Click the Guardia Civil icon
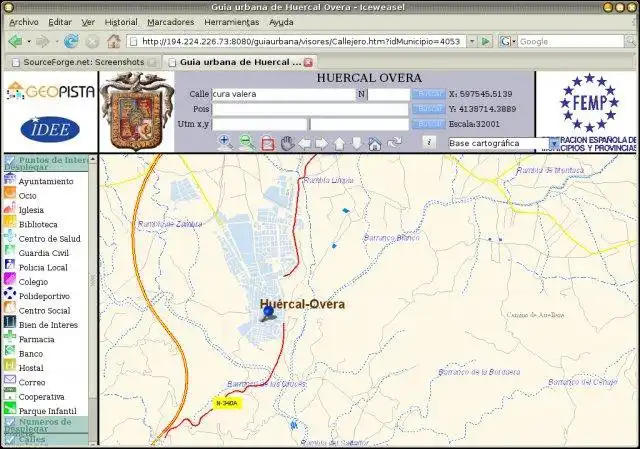The height and width of the screenshot is (449, 640). 9,250
